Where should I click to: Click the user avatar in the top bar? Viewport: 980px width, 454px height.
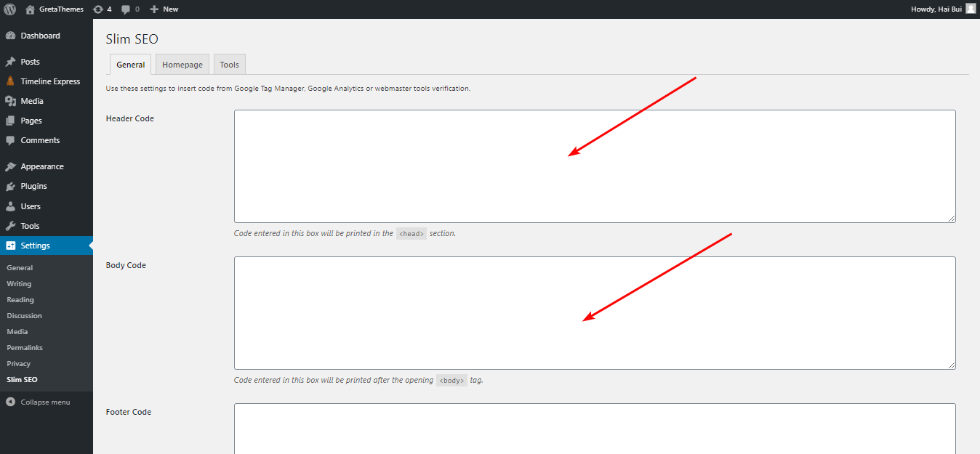pyautogui.click(x=971, y=9)
